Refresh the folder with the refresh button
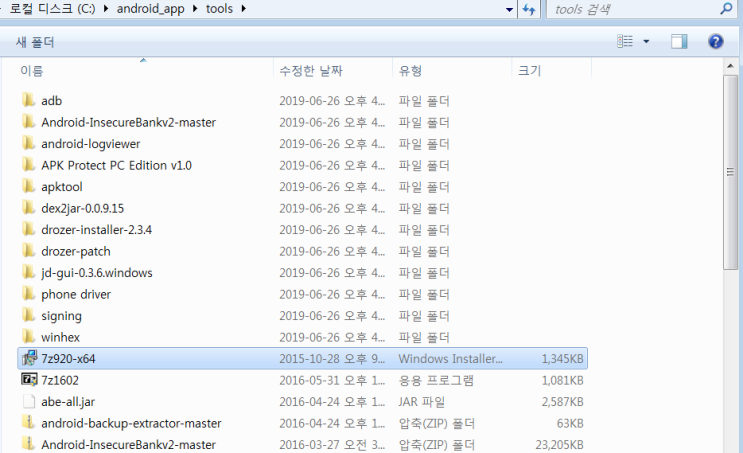743x453 pixels. pos(529,9)
